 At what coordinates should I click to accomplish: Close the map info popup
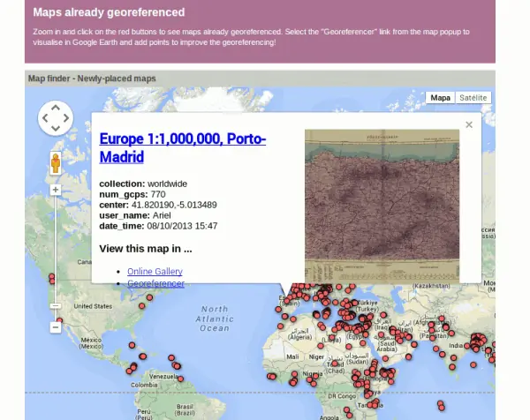click(x=469, y=125)
